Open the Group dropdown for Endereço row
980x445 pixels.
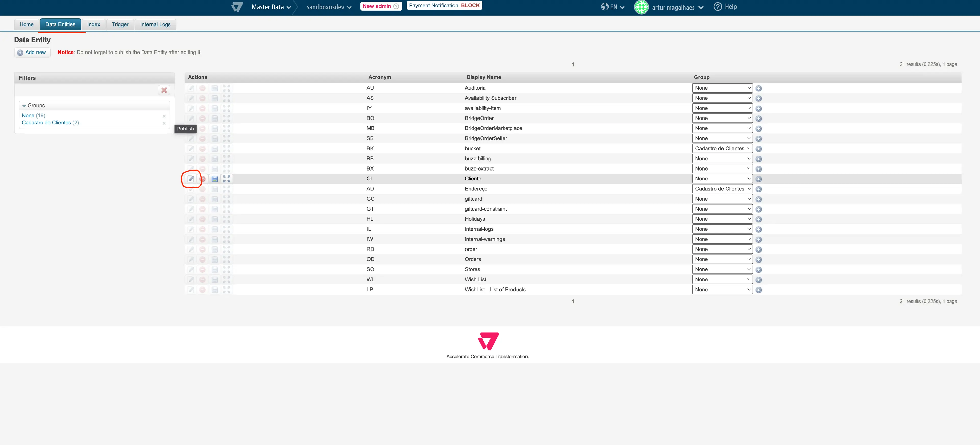click(722, 189)
